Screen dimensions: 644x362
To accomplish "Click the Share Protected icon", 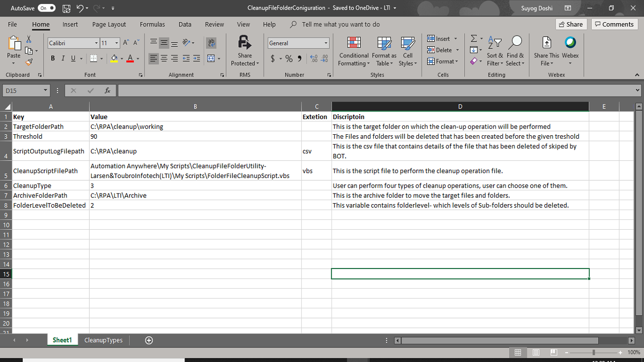I will click(x=245, y=52).
